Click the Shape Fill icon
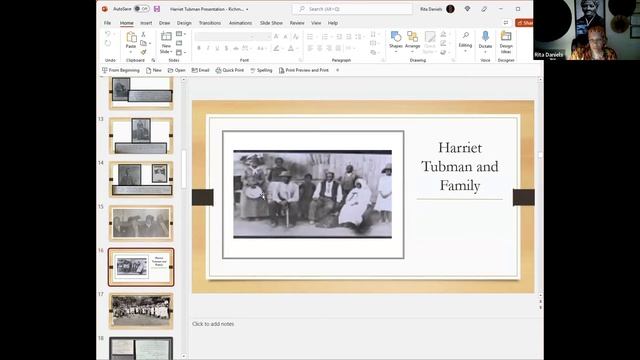 pos(443,34)
